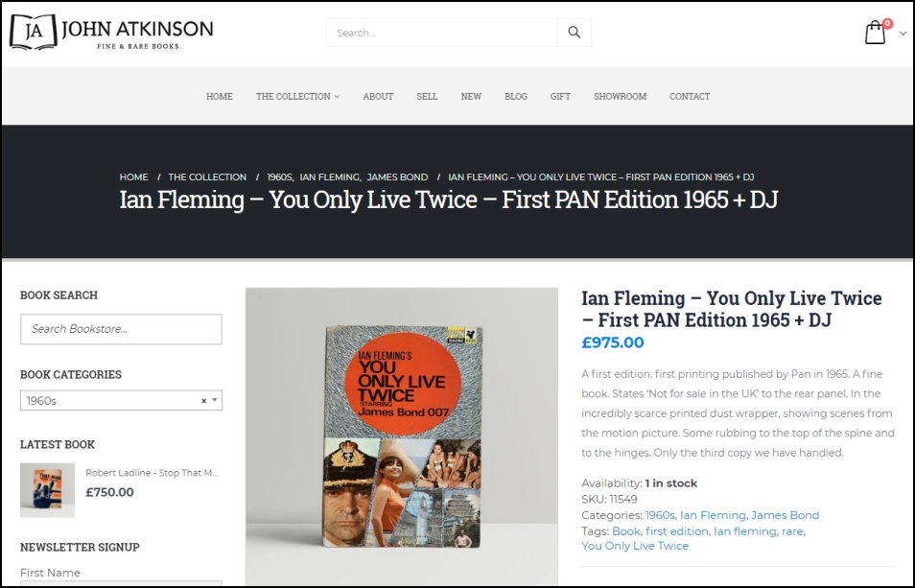Click the header Search field
Image resolution: width=915 pixels, height=588 pixels.
(x=441, y=33)
